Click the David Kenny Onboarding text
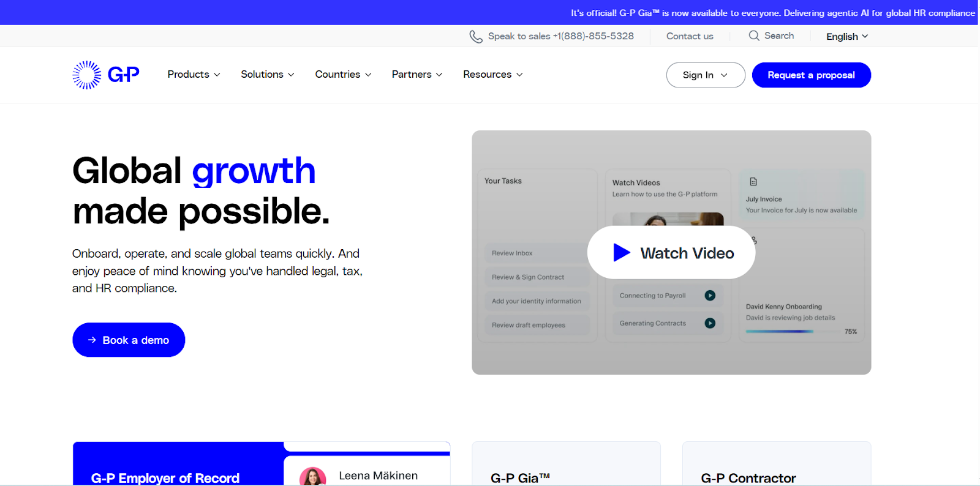This screenshot has height=486, width=980. click(784, 307)
